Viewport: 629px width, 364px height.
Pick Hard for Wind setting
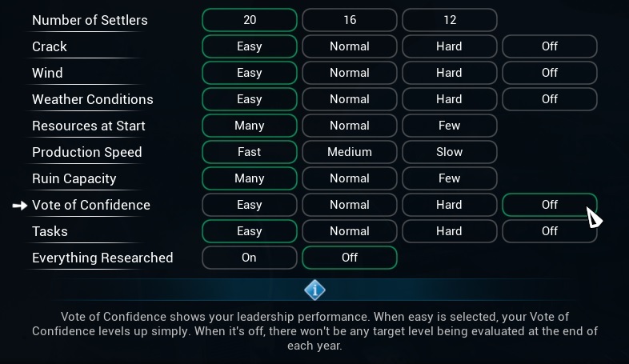[450, 73]
